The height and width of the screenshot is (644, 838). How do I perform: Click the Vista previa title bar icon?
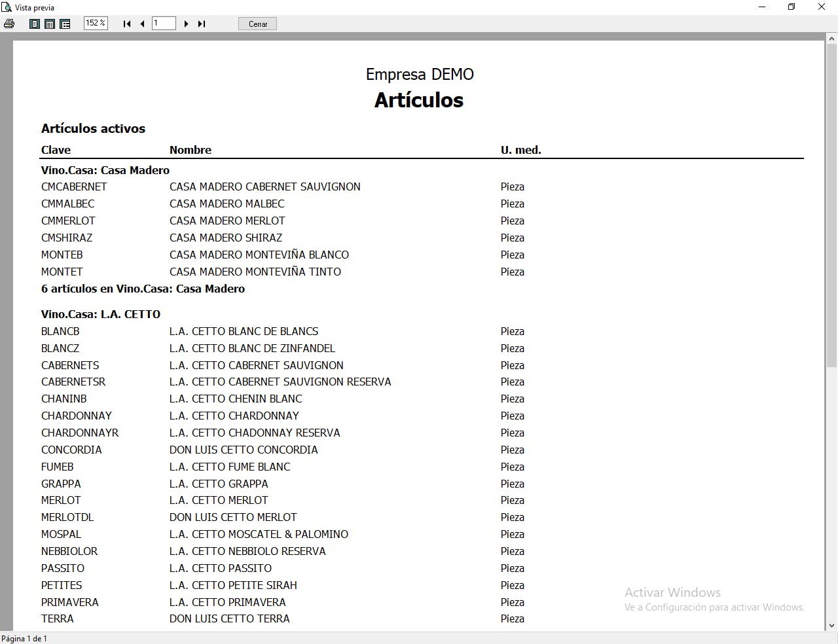pos(7,7)
